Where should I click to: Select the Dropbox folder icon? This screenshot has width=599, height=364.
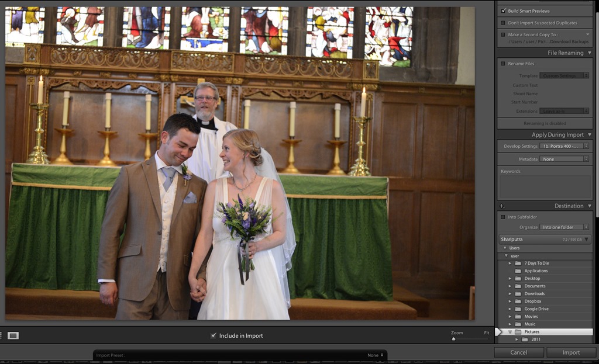point(518,301)
